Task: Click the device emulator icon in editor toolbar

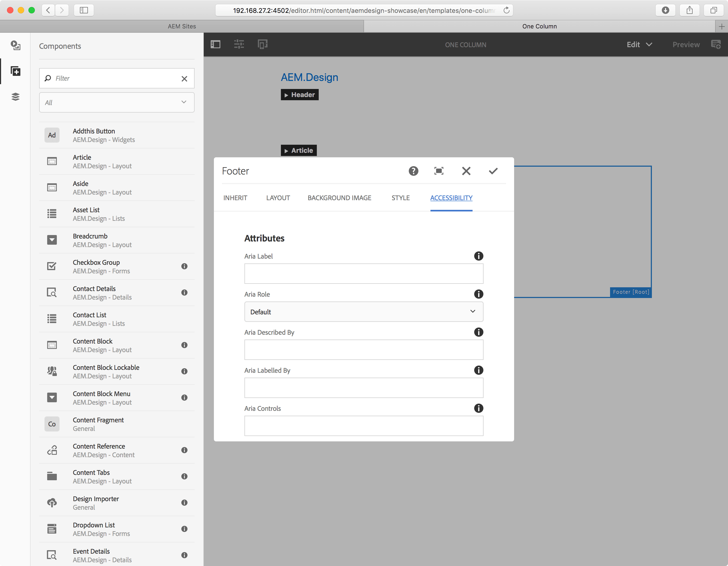Action: pyautogui.click(x=263, y=44)
